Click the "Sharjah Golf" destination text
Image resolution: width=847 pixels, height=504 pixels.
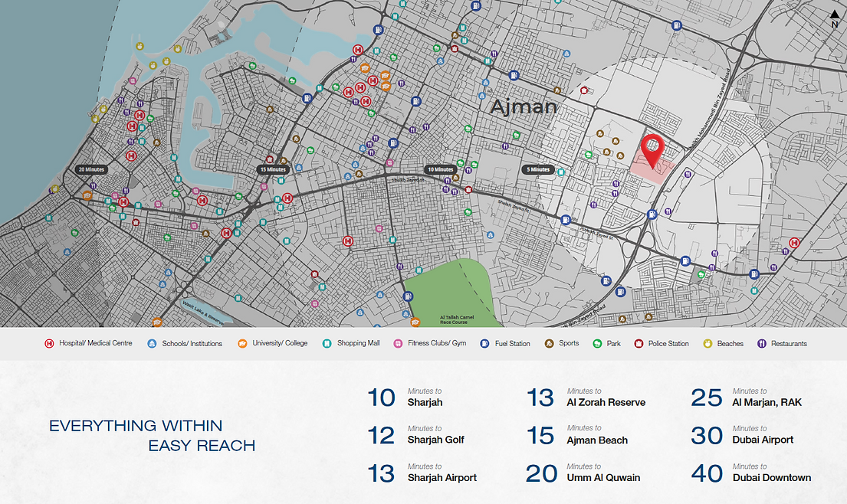436,440
